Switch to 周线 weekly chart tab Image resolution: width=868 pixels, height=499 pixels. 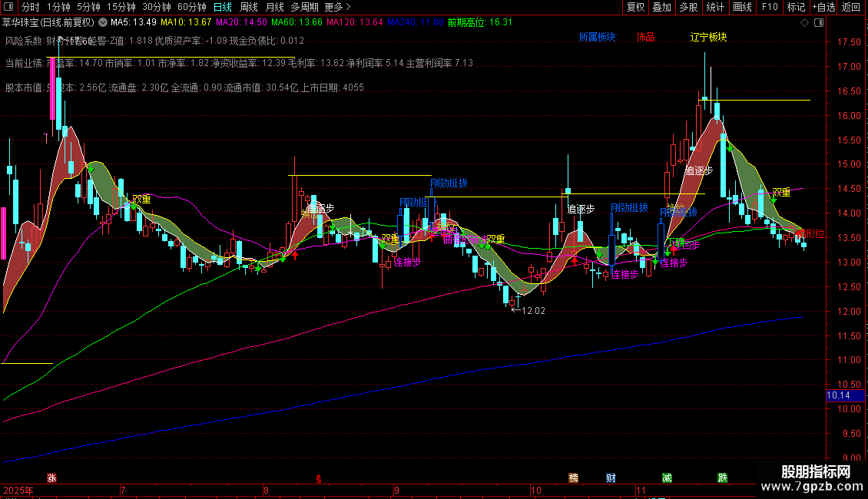pos(249,7)
